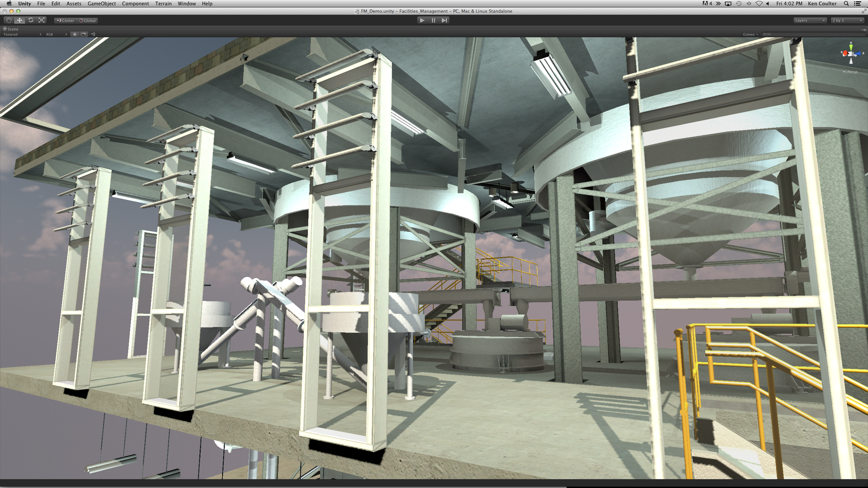Screen dimensions: 868x488
Task: Click the Pause button
Action: [x=433, y=20]
